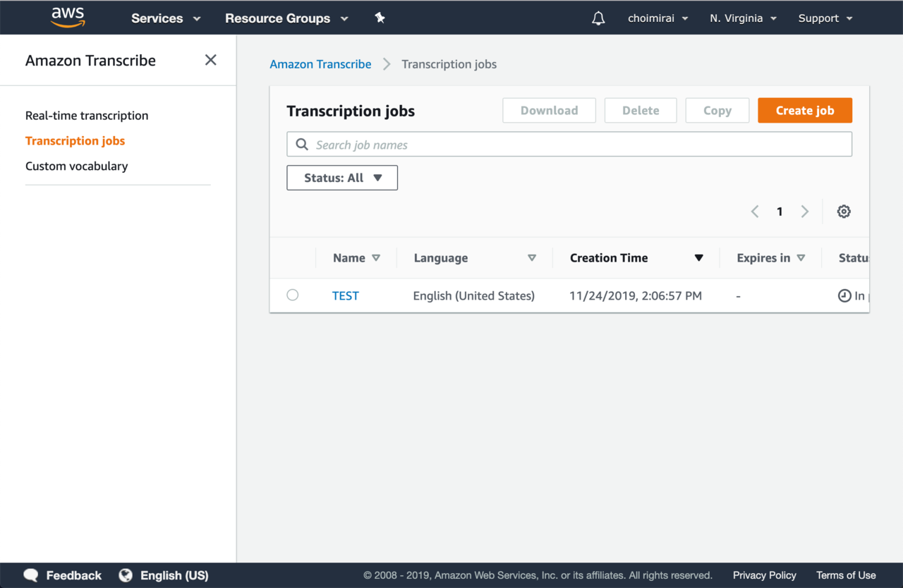Expand the choimirai account menu
The height and width of the screenshot is (588, 903).
657,18
